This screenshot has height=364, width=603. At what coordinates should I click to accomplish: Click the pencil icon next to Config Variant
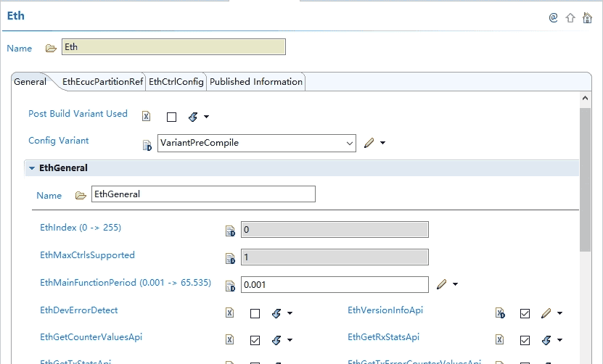click(369, 144)
